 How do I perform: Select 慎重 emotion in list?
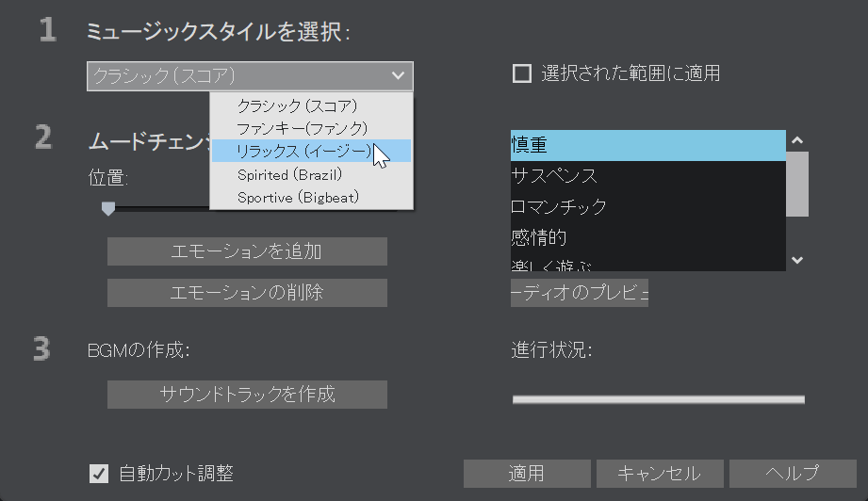point(647,145)
